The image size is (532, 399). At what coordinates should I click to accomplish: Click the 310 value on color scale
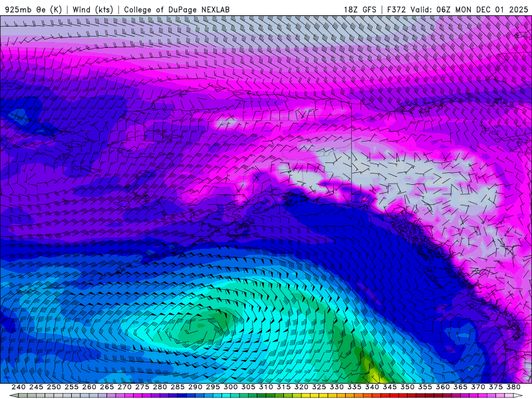tap(265, 387)
